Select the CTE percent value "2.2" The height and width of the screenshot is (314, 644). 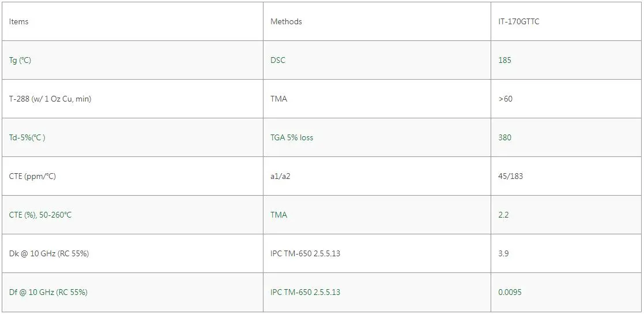pos(503,215)
